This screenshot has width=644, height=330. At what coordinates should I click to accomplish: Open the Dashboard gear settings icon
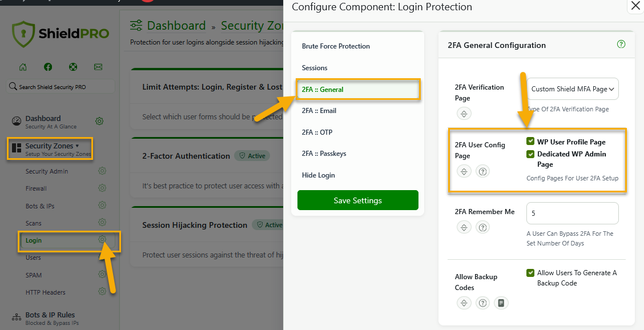tap(99, 121)
